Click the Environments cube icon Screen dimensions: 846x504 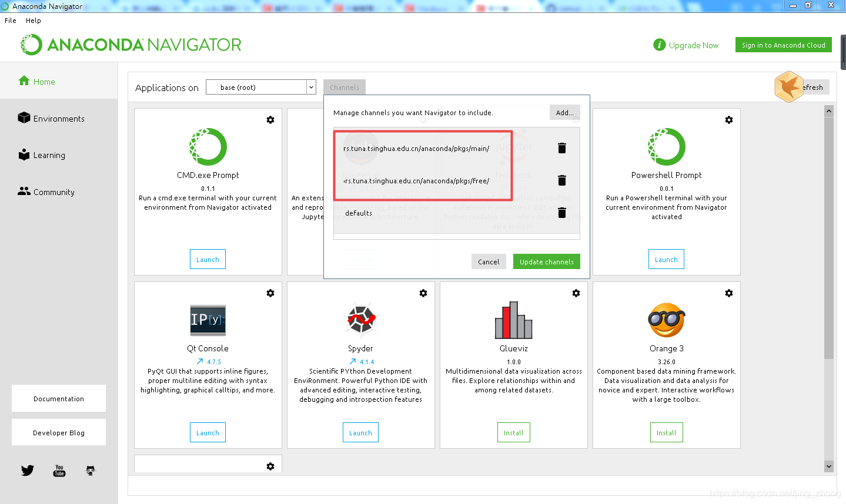24,117
